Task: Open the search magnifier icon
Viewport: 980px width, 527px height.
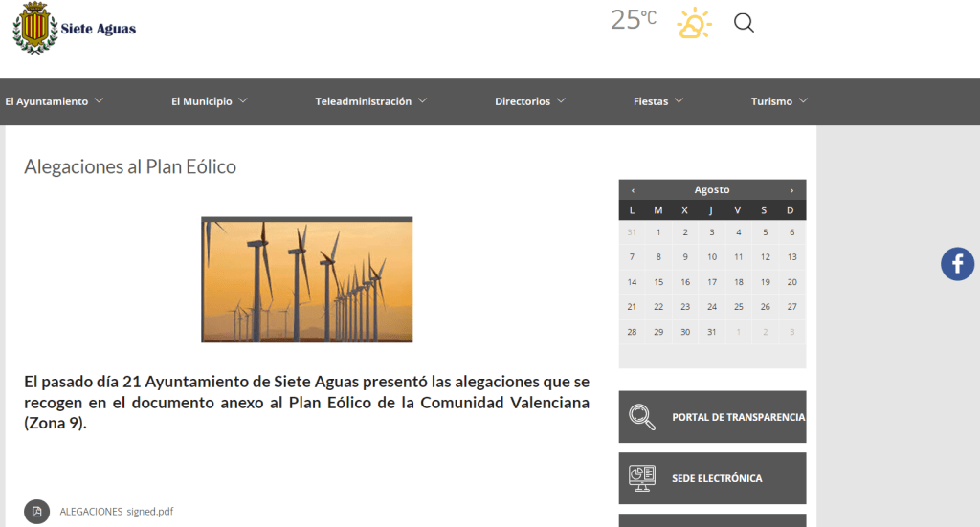Action: 744,23
